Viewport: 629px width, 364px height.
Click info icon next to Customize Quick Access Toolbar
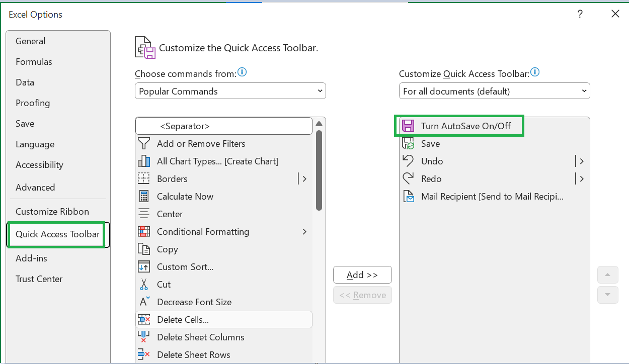click(x=535, y=72)
